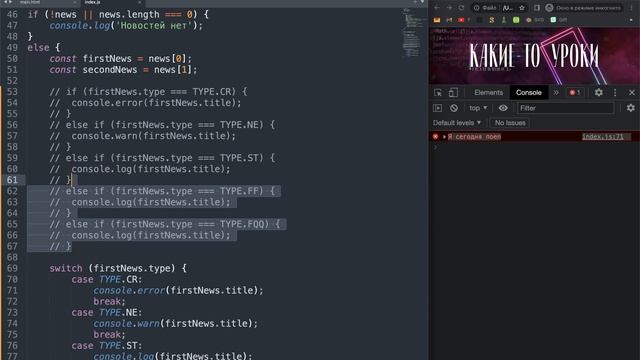
Task: Bookmark this page with the star icon
Action: point(522,8)
